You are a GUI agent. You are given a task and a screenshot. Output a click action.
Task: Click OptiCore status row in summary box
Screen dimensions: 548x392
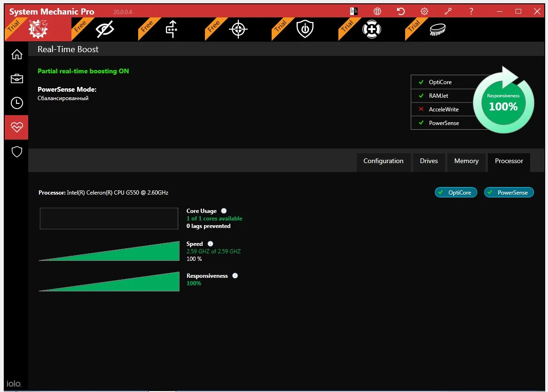click(x=443, y=82)
